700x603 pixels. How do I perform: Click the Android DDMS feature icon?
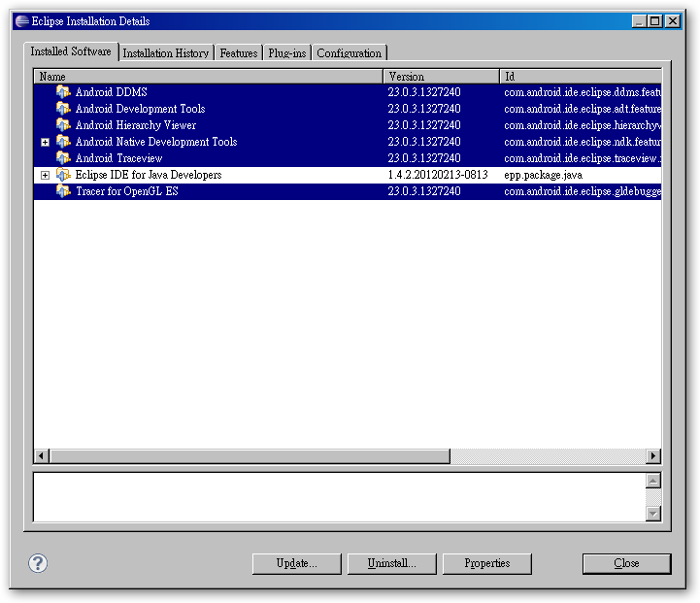point(63,92)
